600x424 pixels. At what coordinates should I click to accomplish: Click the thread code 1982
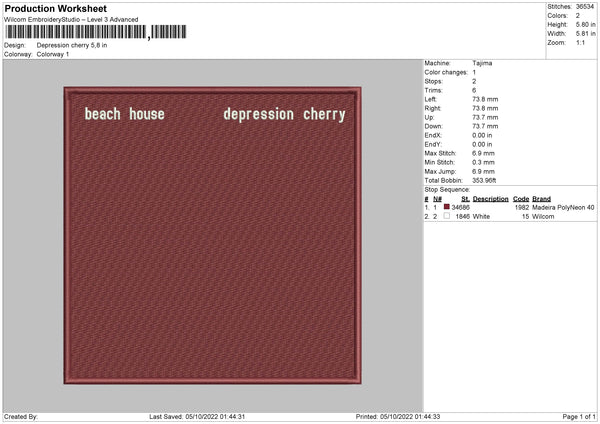pyautogui.click(x=522, y=207)
